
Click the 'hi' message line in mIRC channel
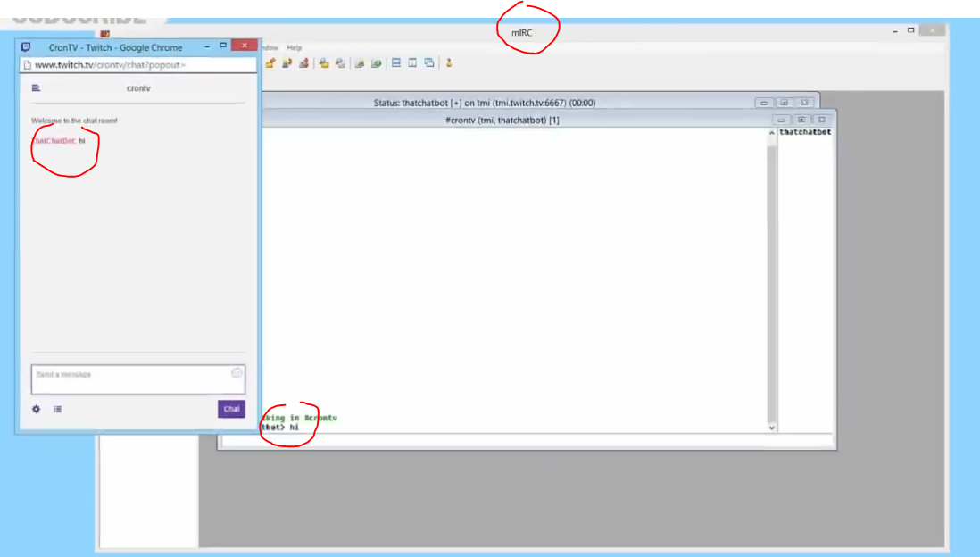pos(280,428)
